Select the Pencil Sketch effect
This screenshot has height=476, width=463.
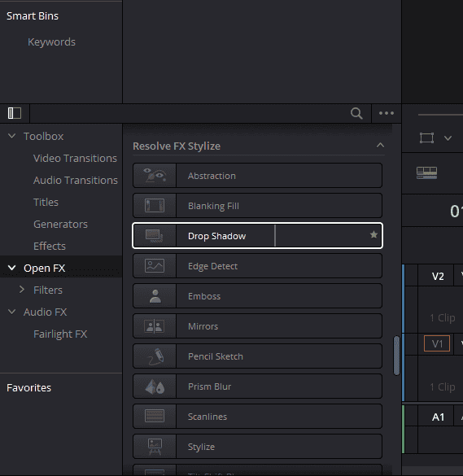tap(257, 356)
